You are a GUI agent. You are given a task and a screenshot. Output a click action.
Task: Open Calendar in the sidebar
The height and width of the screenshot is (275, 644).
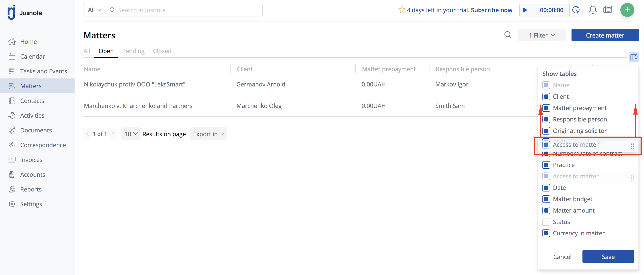coord(32,57)
